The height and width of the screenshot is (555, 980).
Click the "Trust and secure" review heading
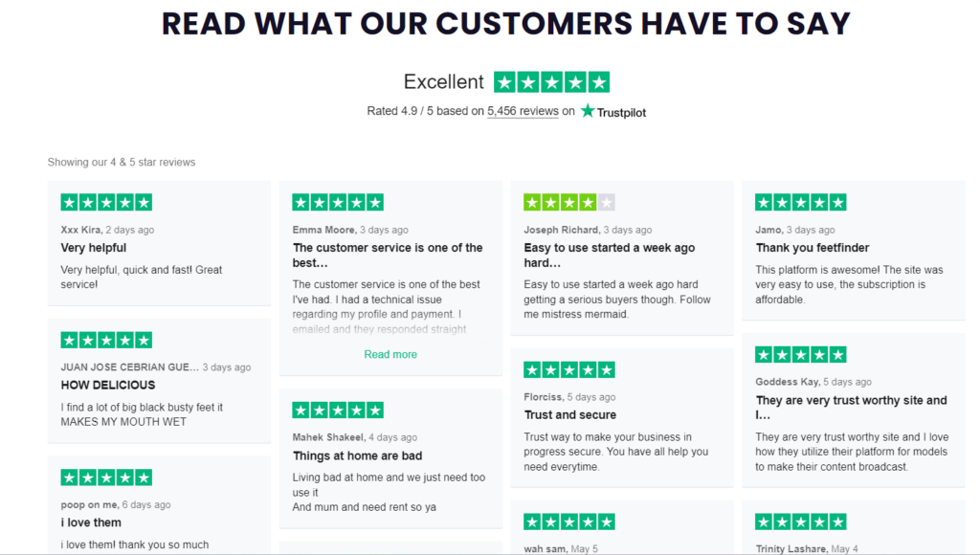[570, 415]
